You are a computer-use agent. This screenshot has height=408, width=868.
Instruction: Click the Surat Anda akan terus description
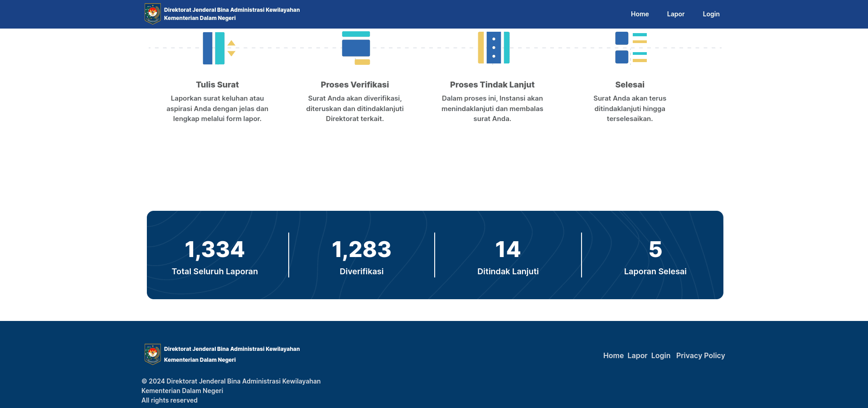pos(630,108)
